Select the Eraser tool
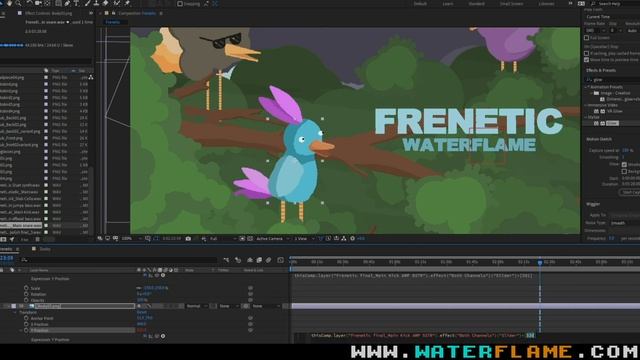 pyautogui.click(x=106, y=3)
